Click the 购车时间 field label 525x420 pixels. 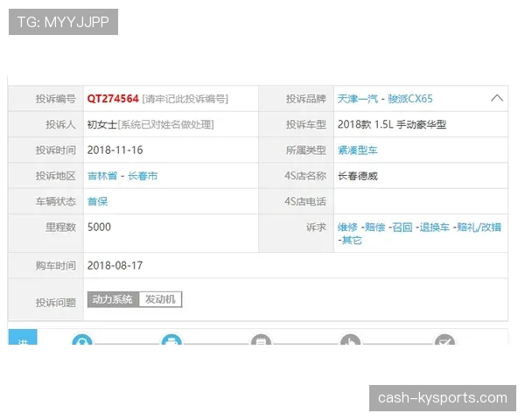pos(56,266)
